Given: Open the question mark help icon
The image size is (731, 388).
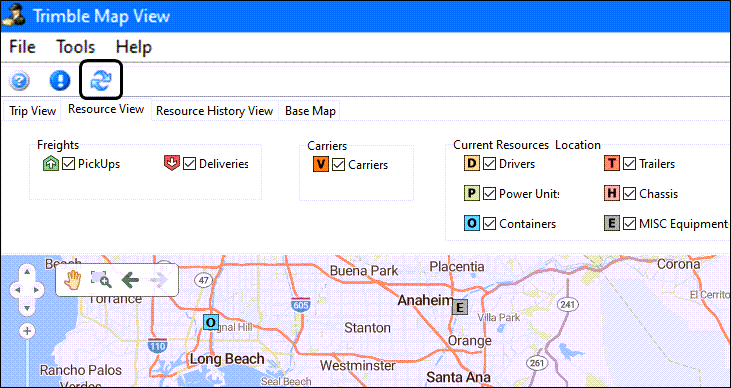Looking at the screenshot, I should (19, 81).
